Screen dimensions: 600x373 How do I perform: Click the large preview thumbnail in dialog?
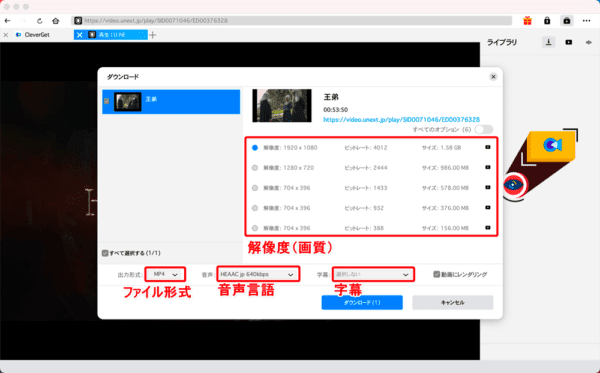282,106
